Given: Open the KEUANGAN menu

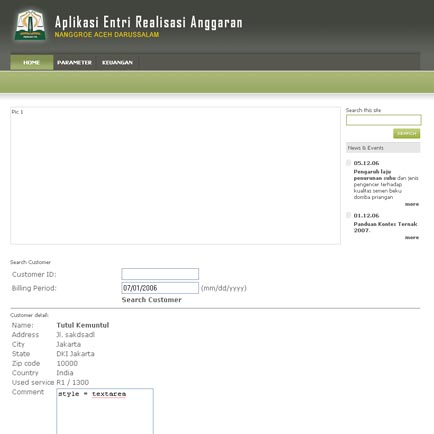Looking at the screenshot, I should (117, 62).
